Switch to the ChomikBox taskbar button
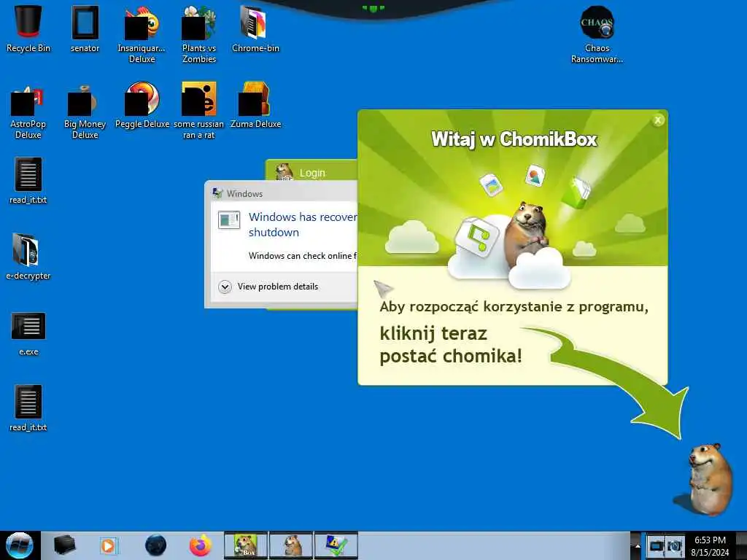This screenshot has height=560, width=747. click(x=246, y=545)
